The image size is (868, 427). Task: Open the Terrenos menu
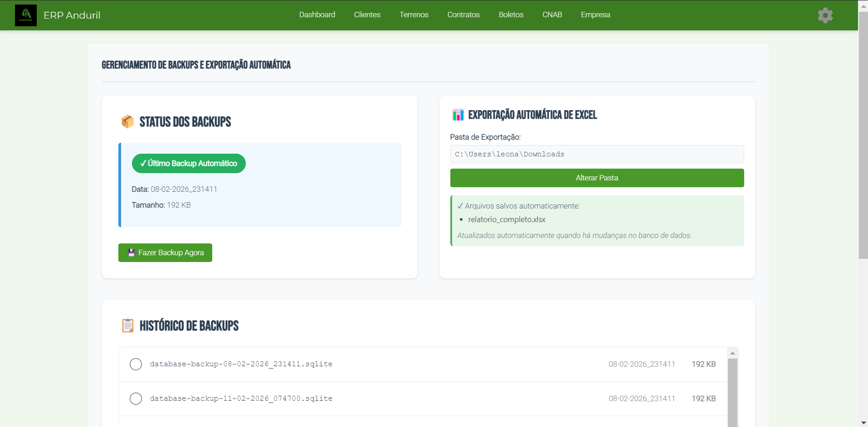pos(414,15)
